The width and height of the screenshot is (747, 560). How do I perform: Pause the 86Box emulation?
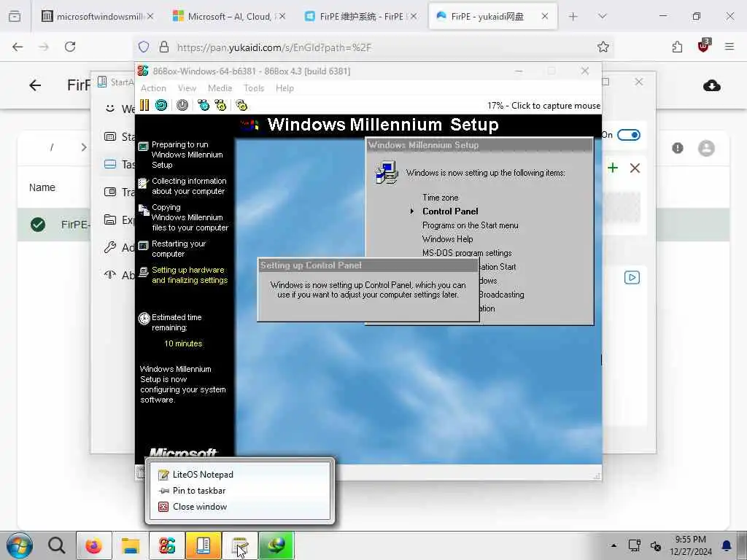tap(144, 105)
